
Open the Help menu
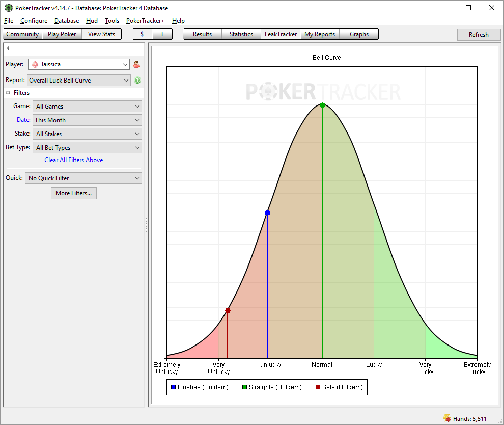click(178, 21)
